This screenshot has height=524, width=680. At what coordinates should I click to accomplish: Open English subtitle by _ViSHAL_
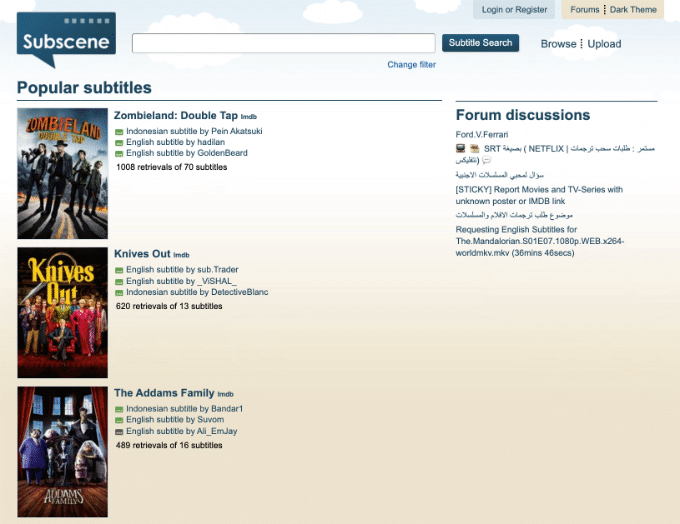[x=181, y=281]
